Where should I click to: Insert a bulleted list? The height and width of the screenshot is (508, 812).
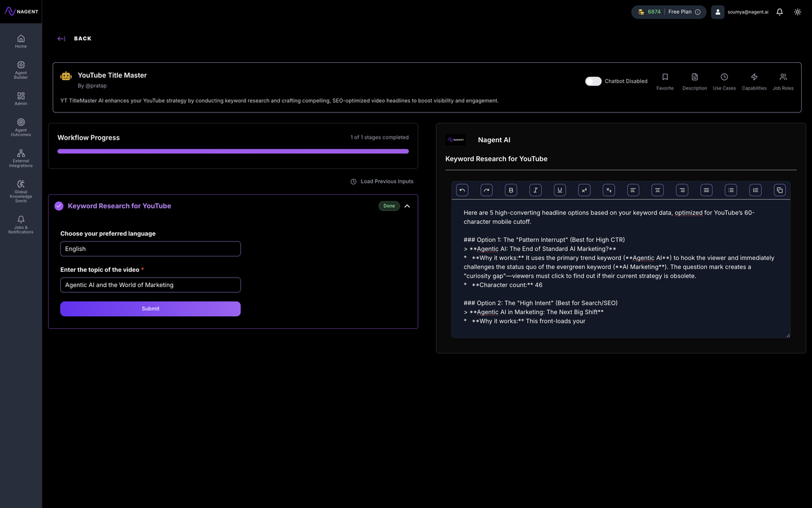731,190
